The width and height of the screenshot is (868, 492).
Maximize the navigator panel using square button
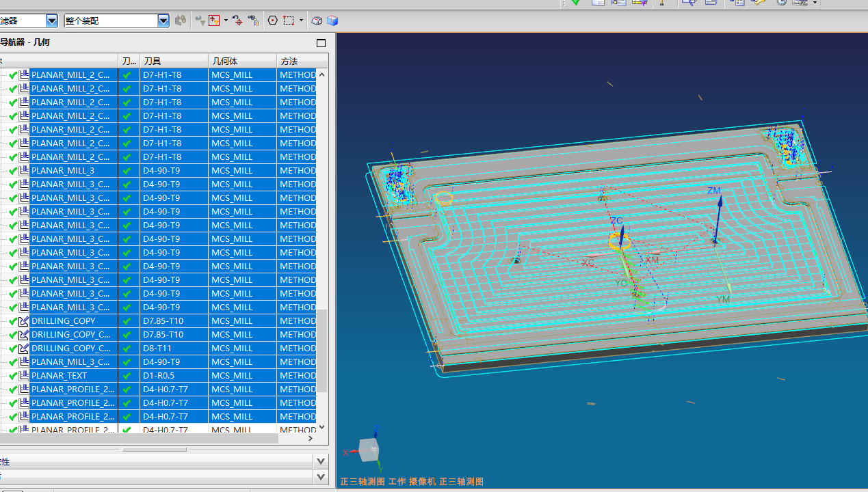[x=321, y=43]
